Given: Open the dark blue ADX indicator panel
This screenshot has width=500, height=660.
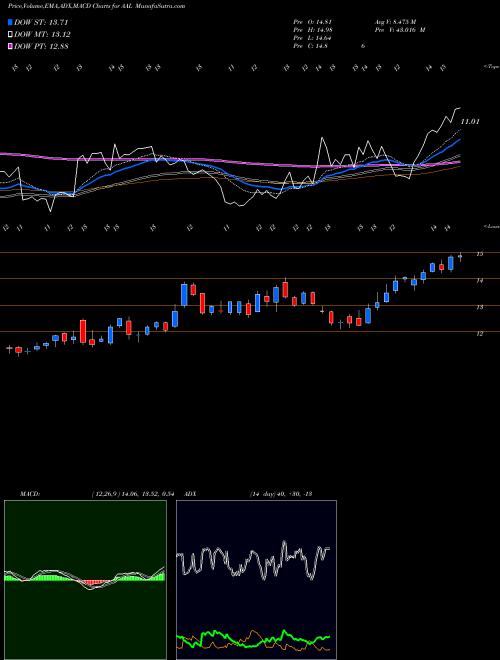Looking at the screenshot, I should click(256, 580).
